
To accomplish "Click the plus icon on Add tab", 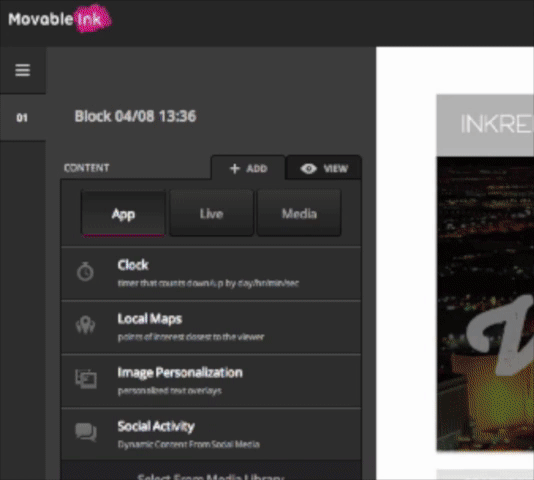I will (235, 168).
